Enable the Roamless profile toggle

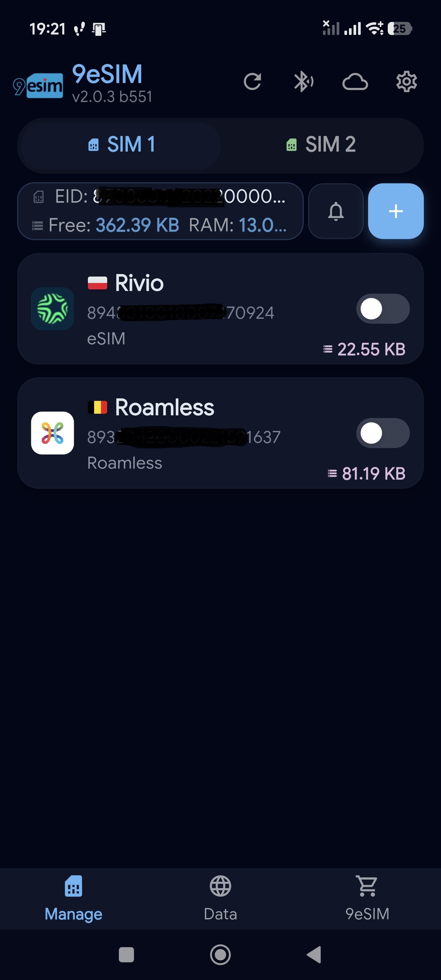(x=383, y=433)
